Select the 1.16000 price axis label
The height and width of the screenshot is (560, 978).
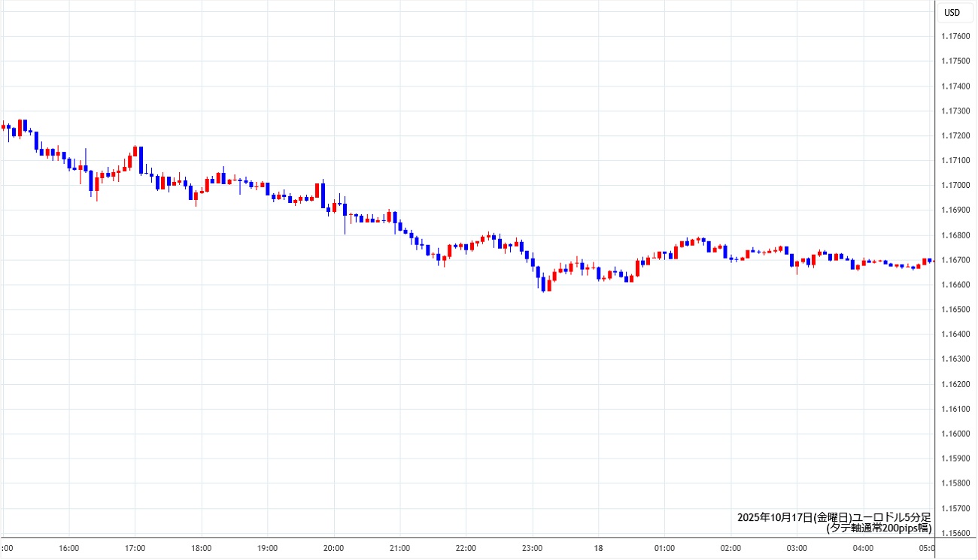(x=955, y=434)
